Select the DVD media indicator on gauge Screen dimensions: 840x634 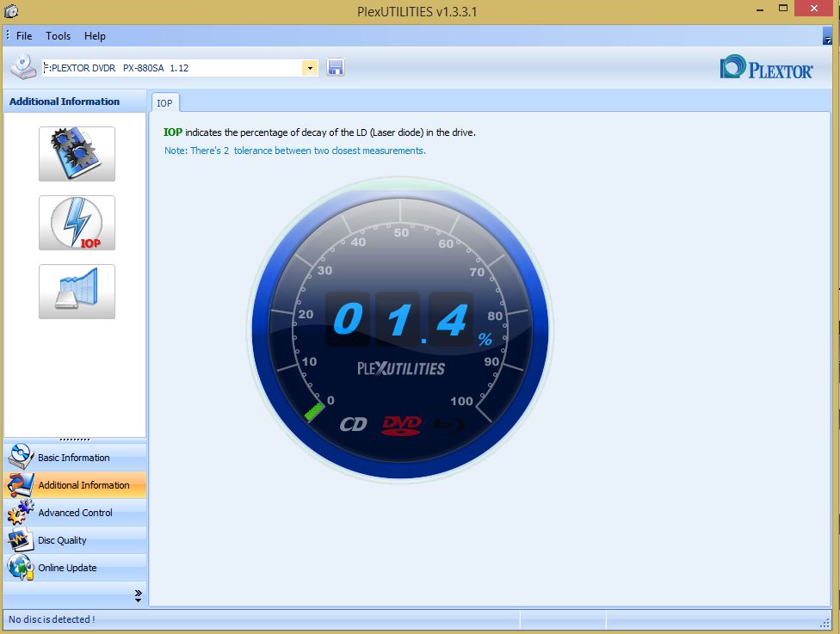click(x=401, y=425)
